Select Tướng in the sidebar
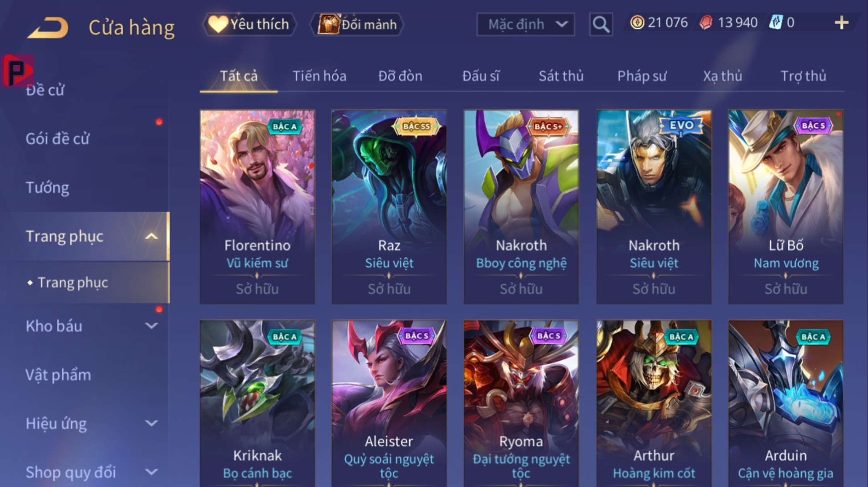 click(47, 187)
